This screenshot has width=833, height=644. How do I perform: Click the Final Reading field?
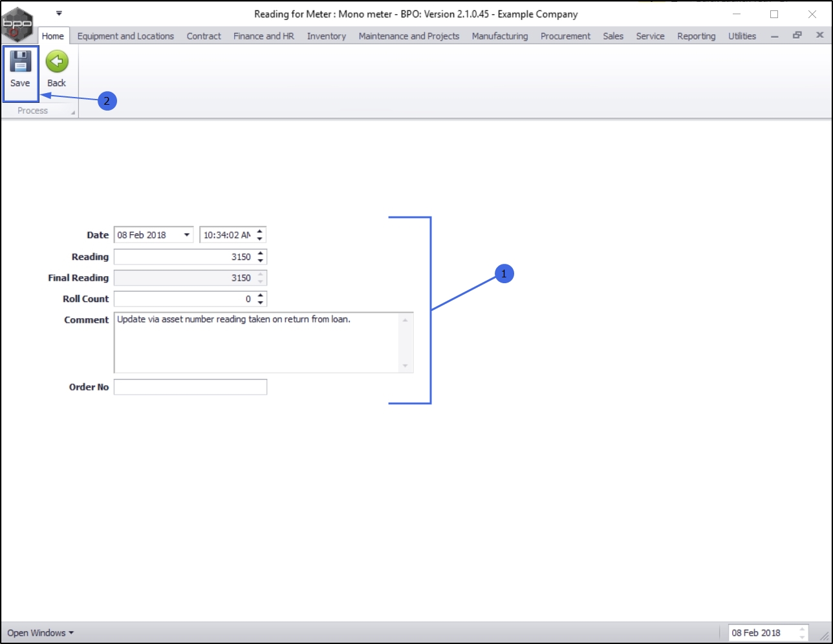tap(190, 278)
